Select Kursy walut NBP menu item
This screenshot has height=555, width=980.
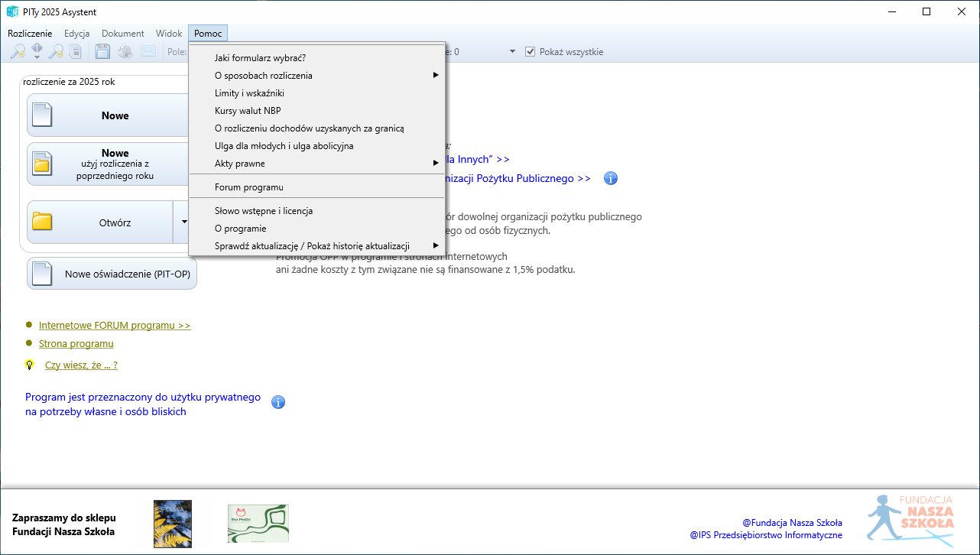(x=248, y=111)
